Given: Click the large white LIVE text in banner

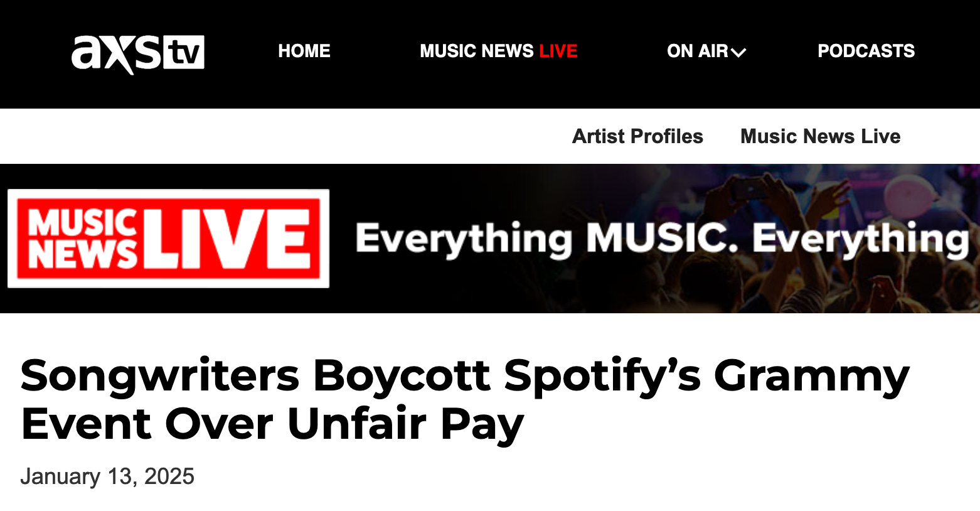Looking at the screenshot, I should [x=229, y=239].
